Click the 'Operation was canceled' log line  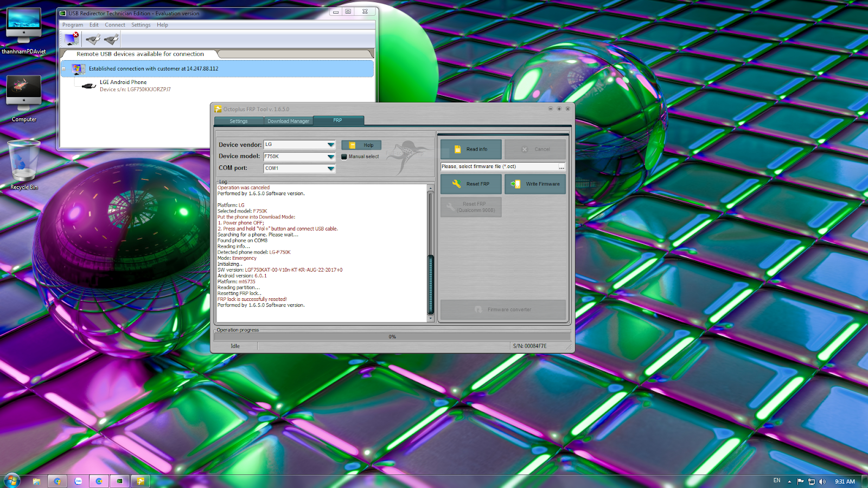244,188
